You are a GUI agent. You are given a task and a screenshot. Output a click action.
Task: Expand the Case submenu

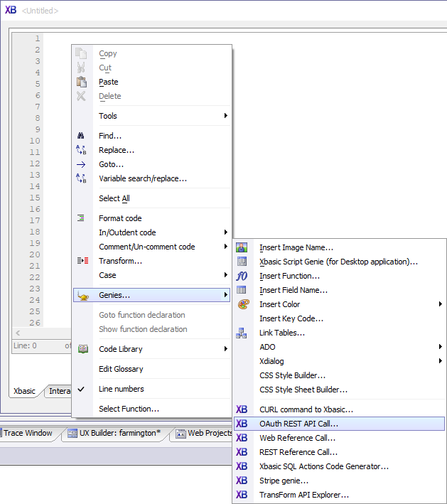(226, 275)
